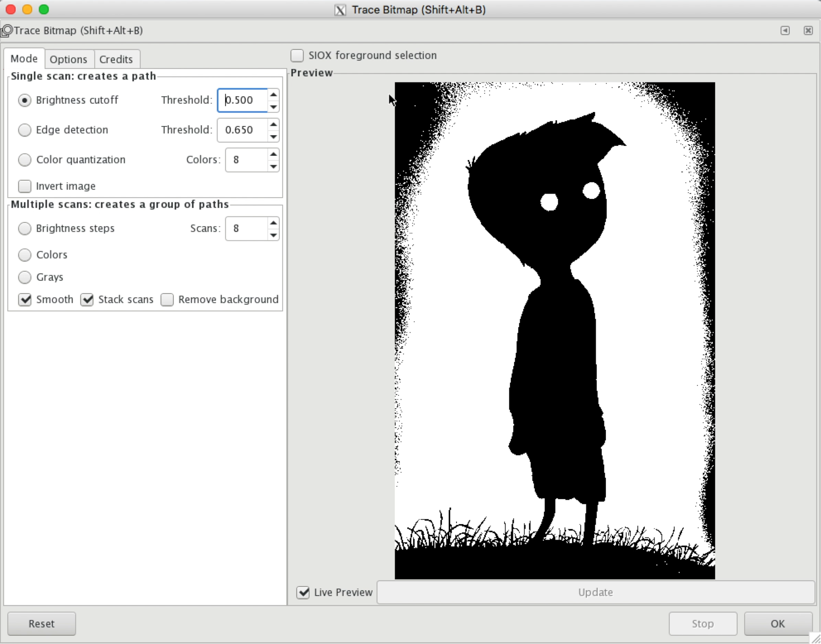The width and height of the screenshot is (821, 644).
Task: Click the Stop button
Action: tap(703, 624)
